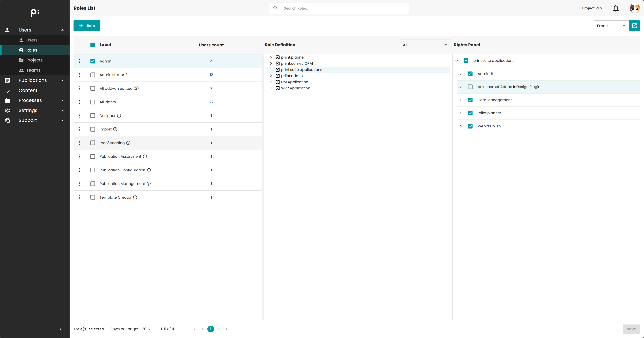This screenshot has height=338, width=644.
Task: Open three-dot menu for Administrator 2 row
Action: [x=79, y=75]
